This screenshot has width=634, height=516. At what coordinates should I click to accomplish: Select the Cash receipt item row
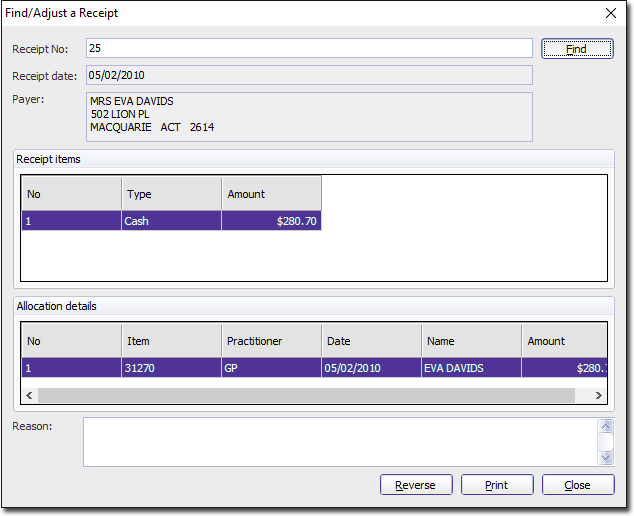(x=171, y=221)
